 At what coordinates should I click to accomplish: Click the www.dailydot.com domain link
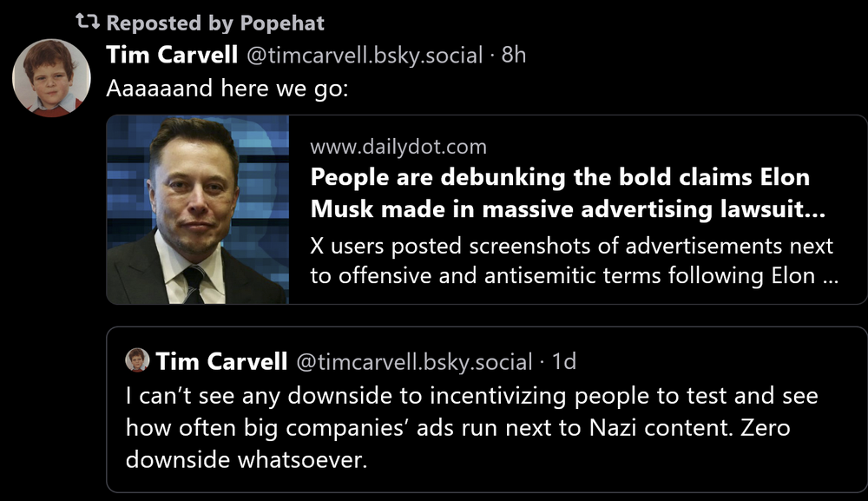pyautogui.click(x=398, y=147)
